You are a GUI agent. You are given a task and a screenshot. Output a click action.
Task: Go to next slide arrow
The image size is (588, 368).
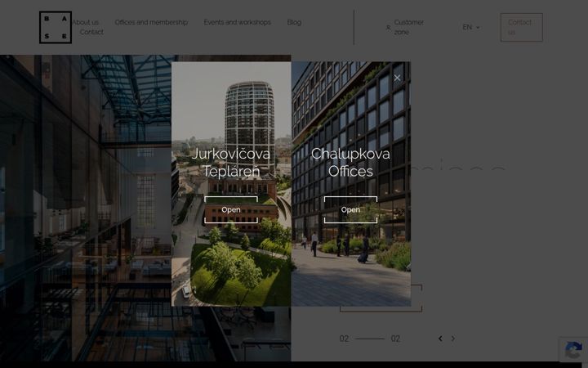click(453, 339)
